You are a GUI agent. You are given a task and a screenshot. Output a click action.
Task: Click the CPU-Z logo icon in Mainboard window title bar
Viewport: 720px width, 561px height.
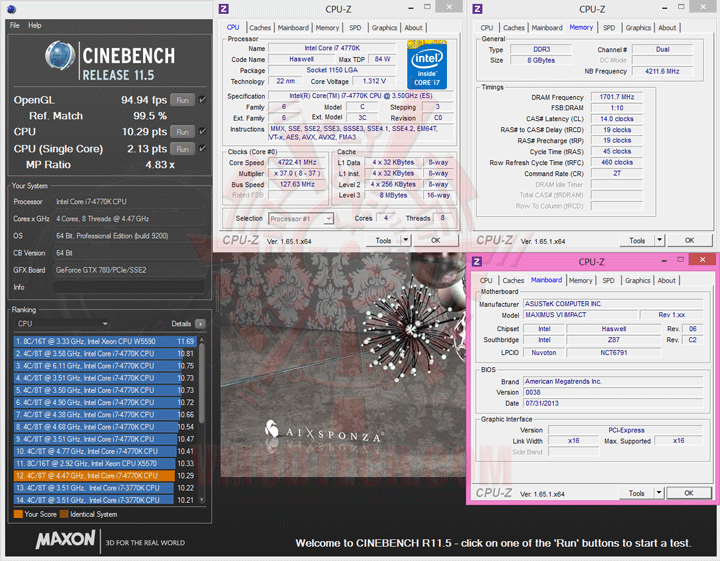pos(477,262)
